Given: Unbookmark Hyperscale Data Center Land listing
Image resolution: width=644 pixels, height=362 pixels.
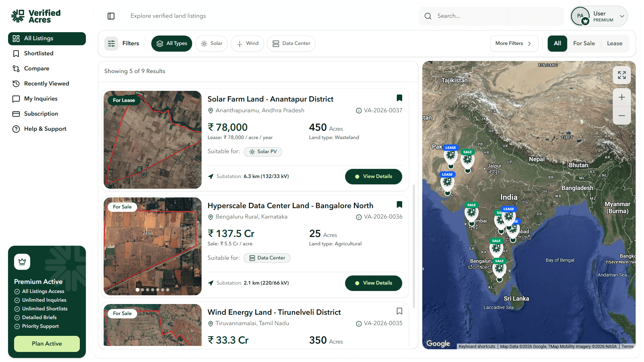Looking at the screenshot, I should tap(399, 204).
